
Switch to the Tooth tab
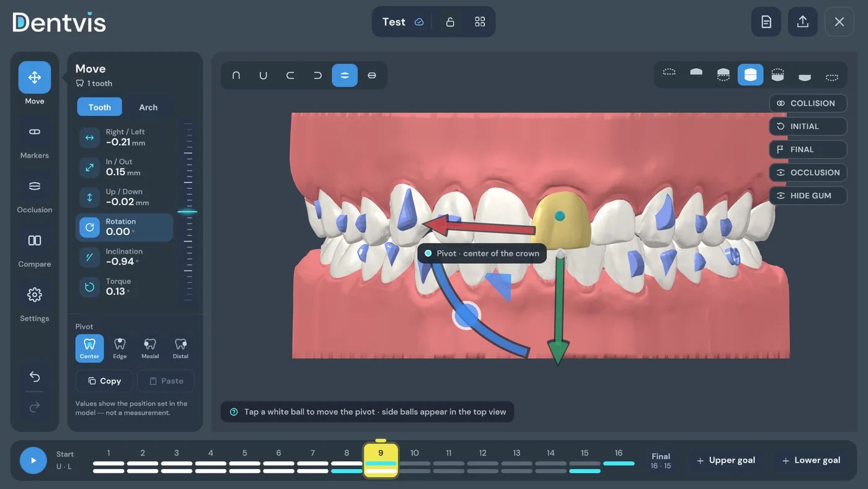click(99, 107)
